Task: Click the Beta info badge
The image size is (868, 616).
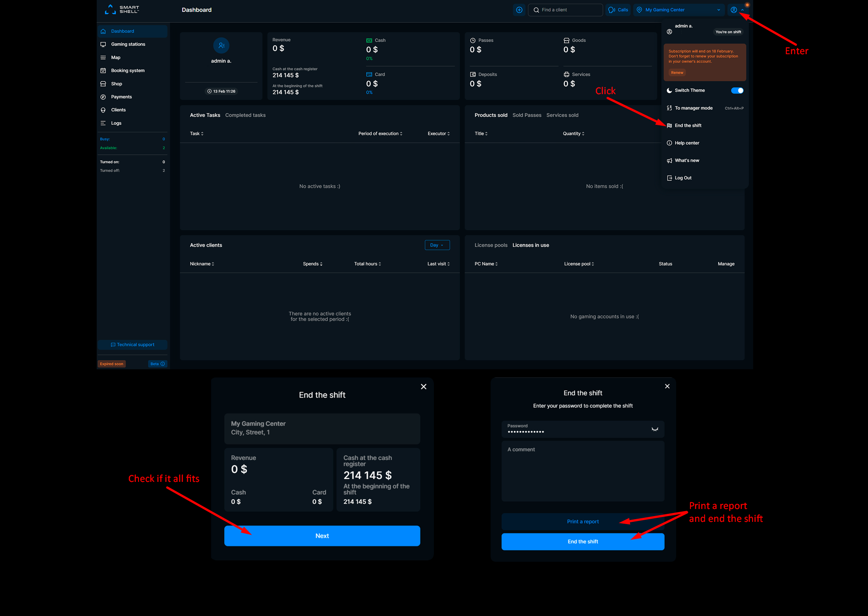Action: (x=157, y=364)
